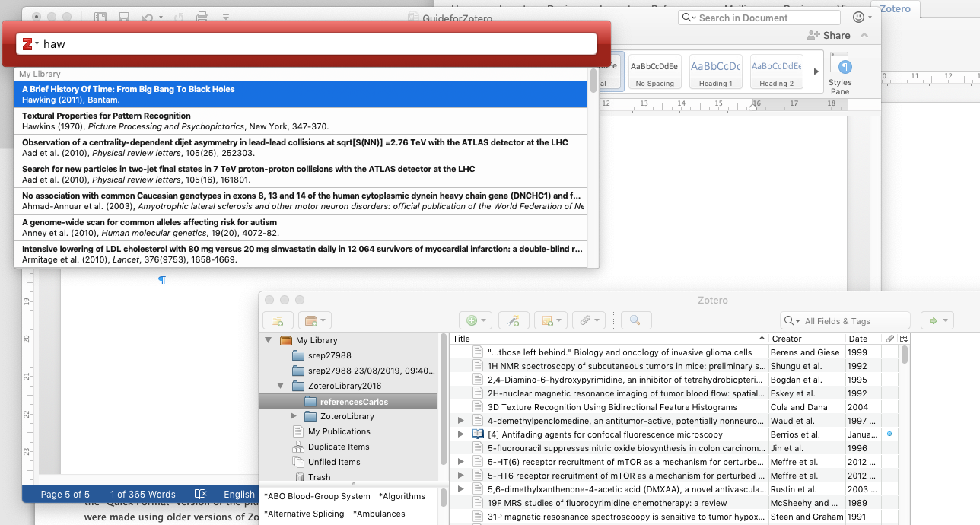Apply the No Spacing style
Screen dimensions: 980x525
(x=654, y=73)
